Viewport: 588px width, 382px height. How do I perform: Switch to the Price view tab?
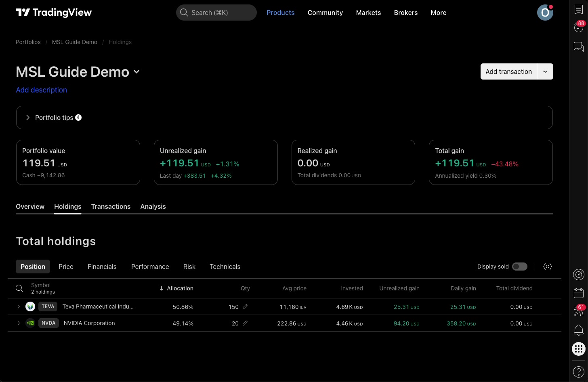(66, 267)
